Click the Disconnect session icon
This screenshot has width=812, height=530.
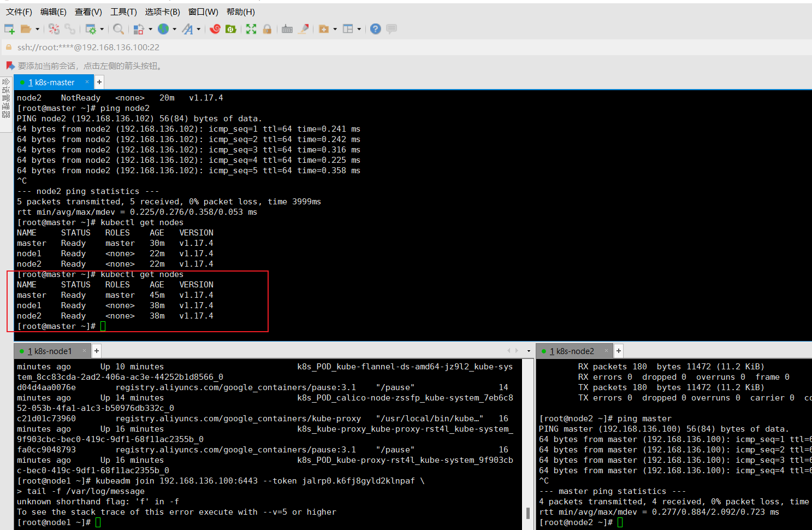coord(54,29)
